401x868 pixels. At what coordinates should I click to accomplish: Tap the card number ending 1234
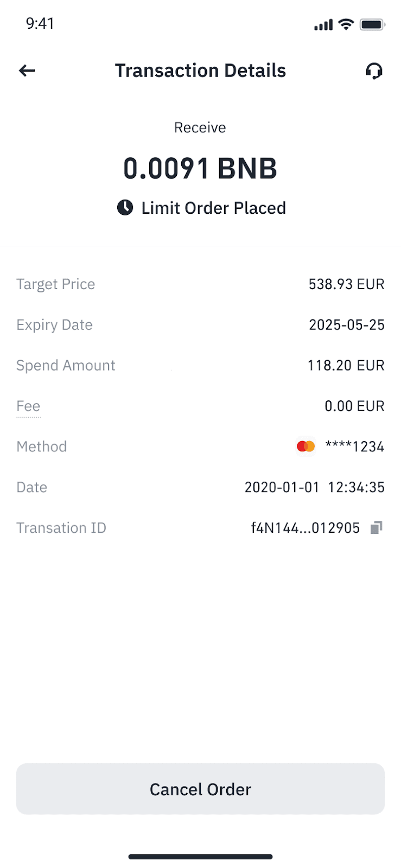click(355, 446)
